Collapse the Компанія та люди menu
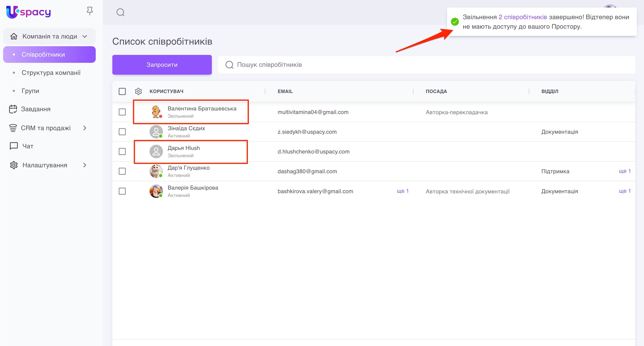The height and width of the screenshot is (346, 644). [85, 37]
